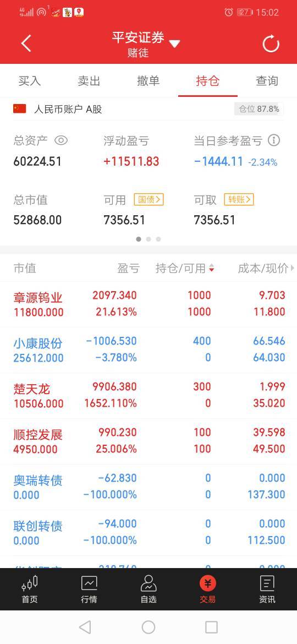Open the 资讯 news icon

coord(267,583)
